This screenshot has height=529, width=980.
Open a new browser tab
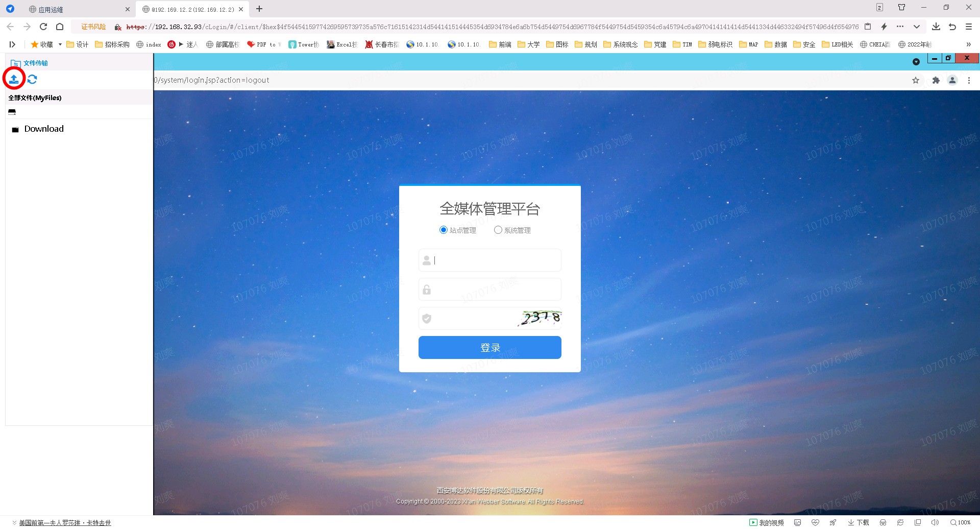click(x=259, y=9)
